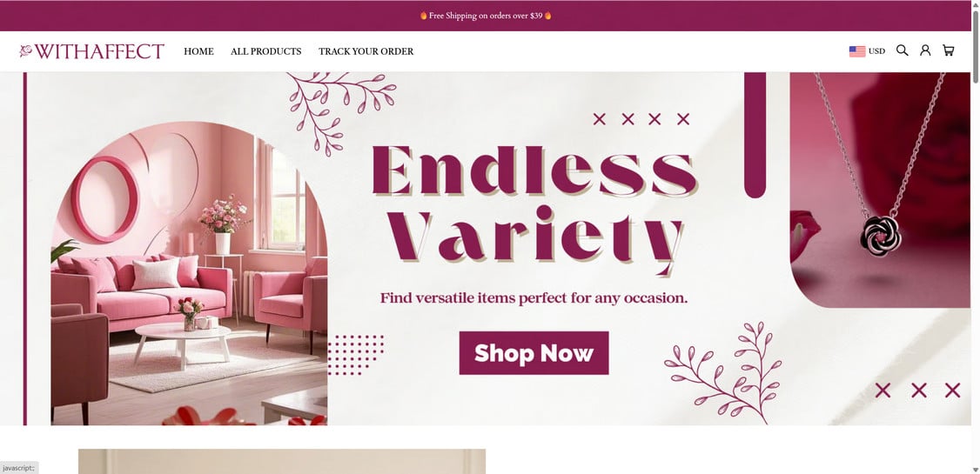Open the ALL PRODUCTS menu item
Image resolution: width=980 pixels, height=474 pixels.
coord(266,51)
